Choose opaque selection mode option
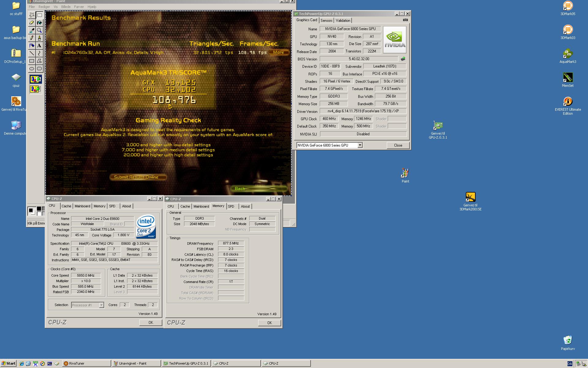 click(36, 79)
